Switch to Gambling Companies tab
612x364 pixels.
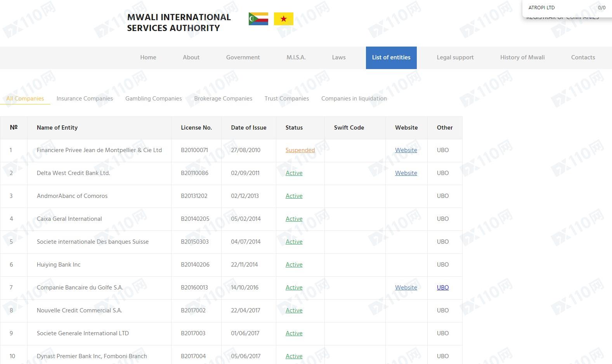click(x=154, y=99)
